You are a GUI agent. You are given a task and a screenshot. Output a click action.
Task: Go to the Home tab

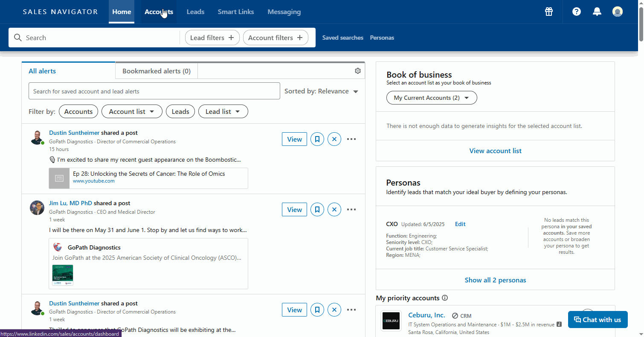point(122,12)
